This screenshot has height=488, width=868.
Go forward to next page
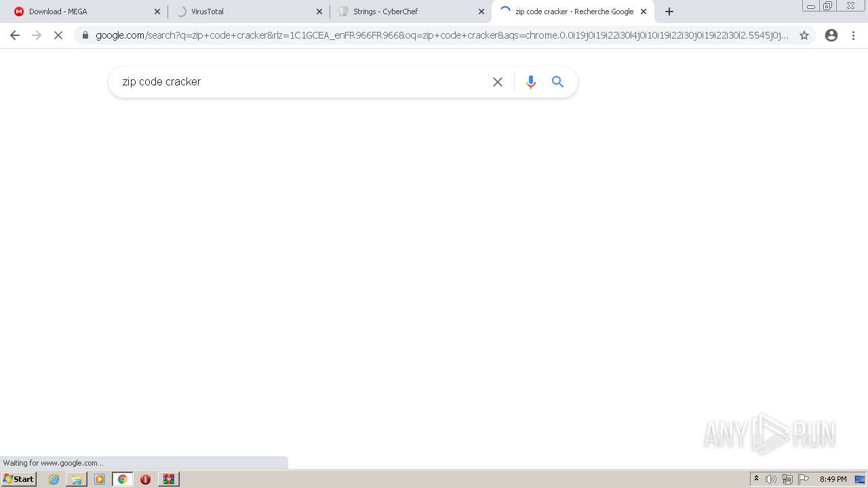click(x=37, y=35)
